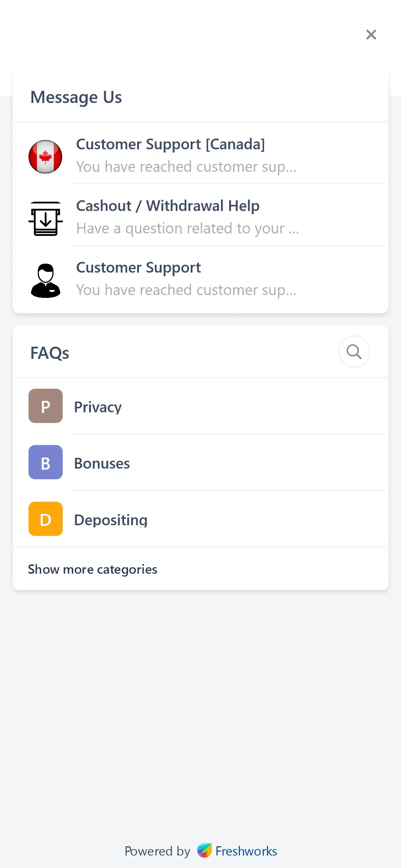Open Cashout / Withdrawal Help channel

coord(168,206)
